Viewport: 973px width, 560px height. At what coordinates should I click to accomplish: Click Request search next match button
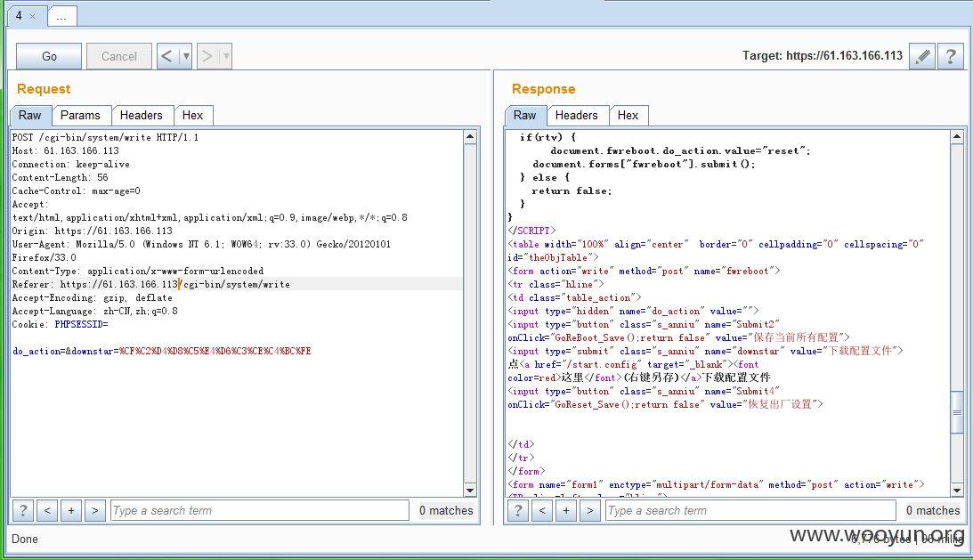point(94,510)
